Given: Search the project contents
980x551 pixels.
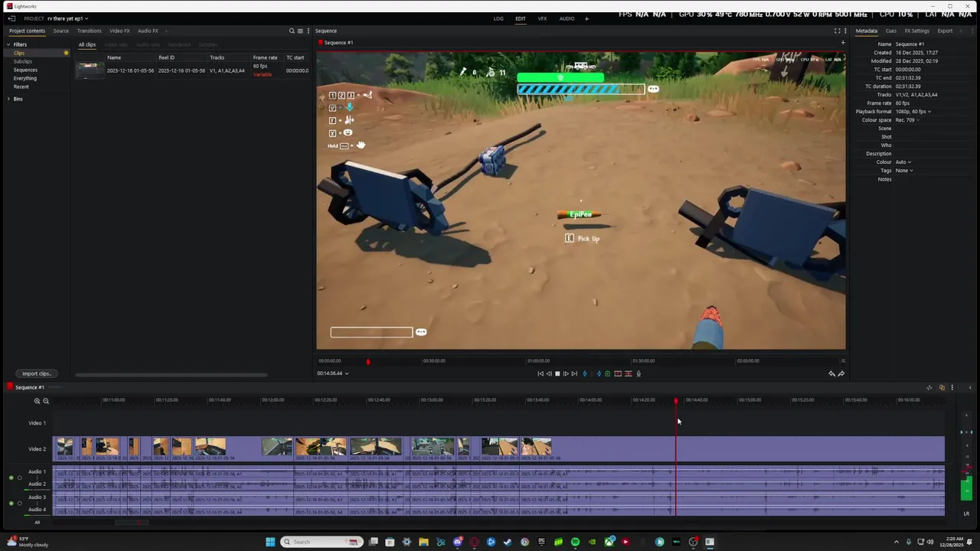Looking at the screenshot, I should 292,31.
